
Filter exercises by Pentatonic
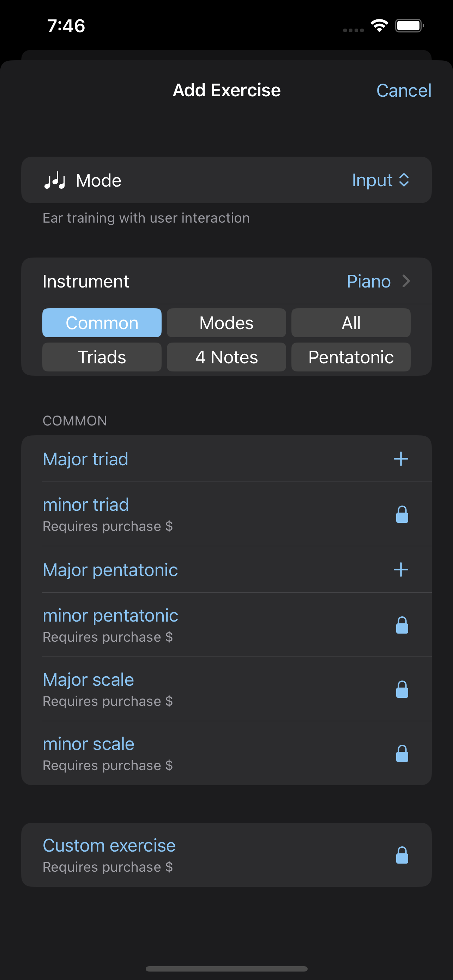coord(351,357)
